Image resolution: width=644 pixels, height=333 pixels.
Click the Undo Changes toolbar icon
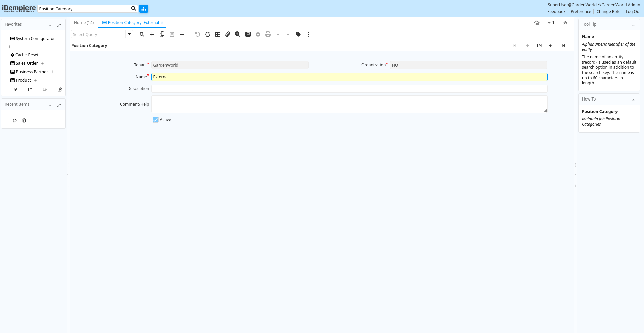(x=197, y=34)
